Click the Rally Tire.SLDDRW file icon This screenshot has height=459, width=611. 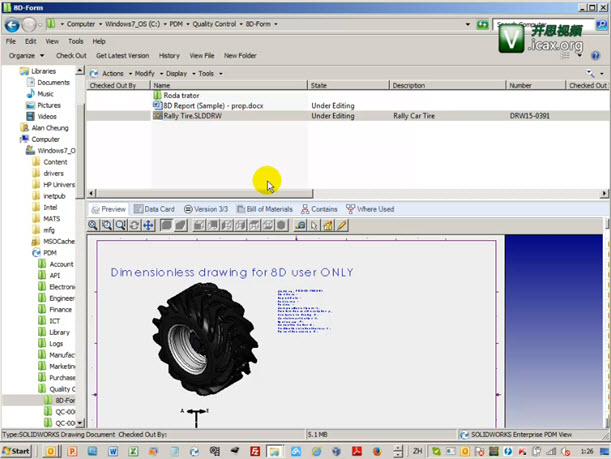click(x=156, y=116)
